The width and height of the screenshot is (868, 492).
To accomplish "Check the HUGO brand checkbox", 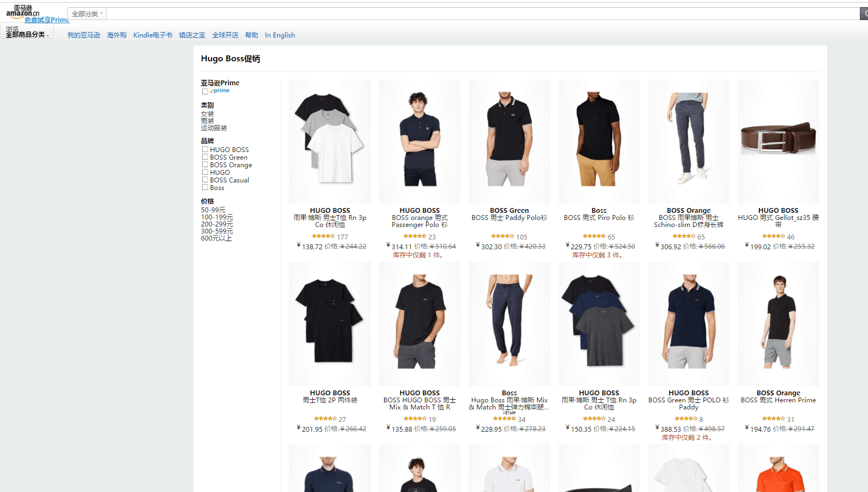I will click(205, 172).
